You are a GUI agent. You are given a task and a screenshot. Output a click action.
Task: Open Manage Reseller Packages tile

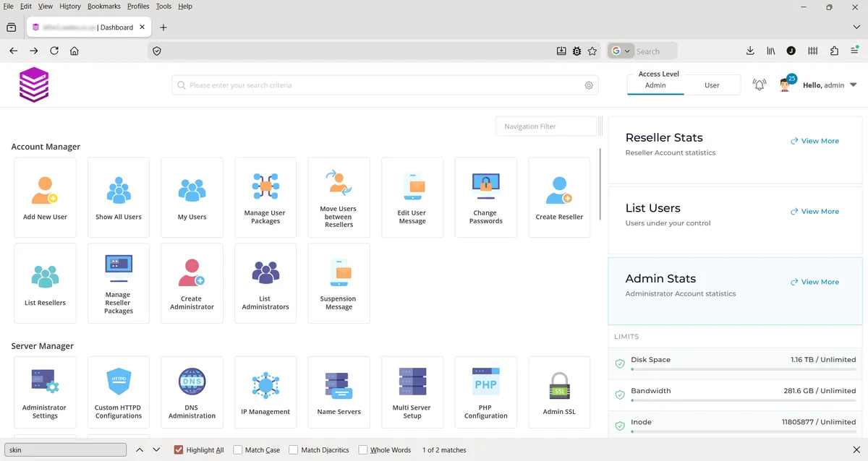(x=119, y=283)
